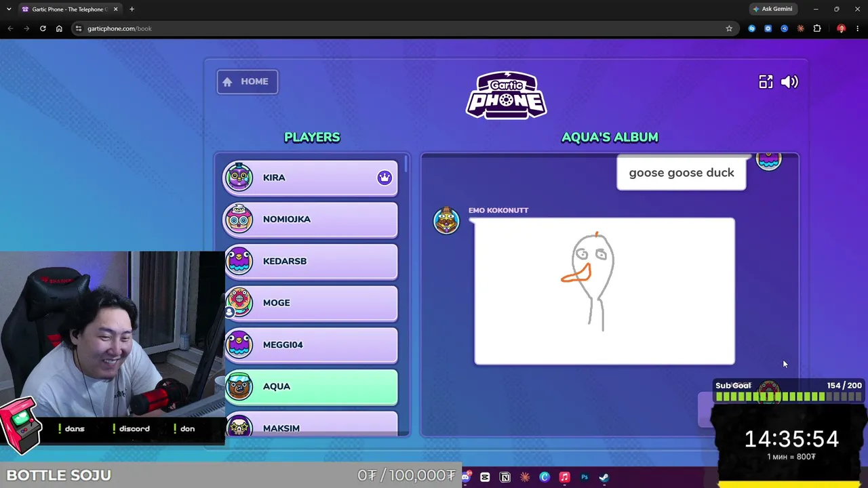Reload the Gartic Phone page

(x=43, y=28)
